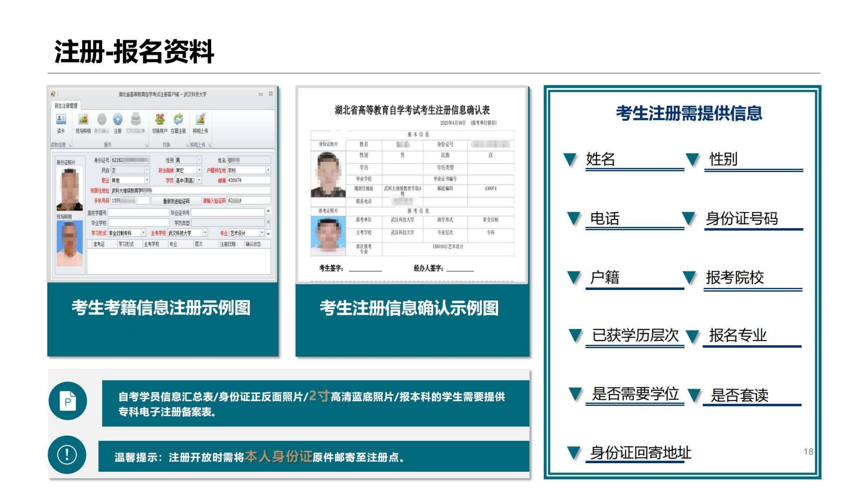Open the 政治面貌 dropdown
868x488 pixels.
click(199, 170)
